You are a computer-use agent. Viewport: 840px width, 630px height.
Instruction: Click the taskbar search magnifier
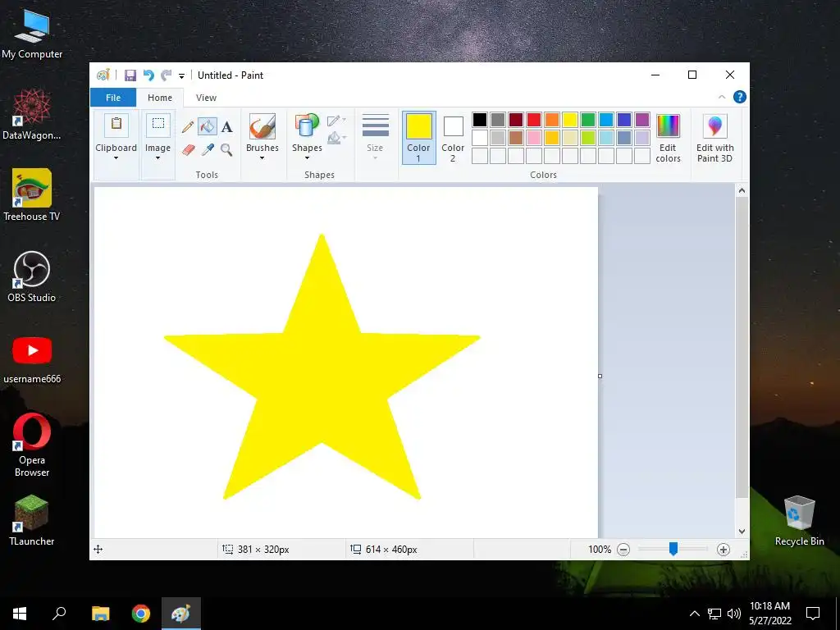point(59,613)
